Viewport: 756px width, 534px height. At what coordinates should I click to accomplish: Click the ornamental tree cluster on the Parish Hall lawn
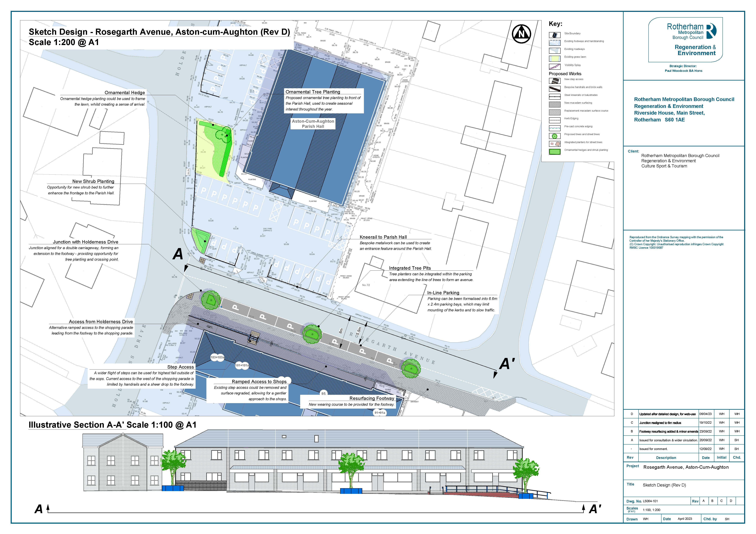pyautogui.click(x=224, y=134)
